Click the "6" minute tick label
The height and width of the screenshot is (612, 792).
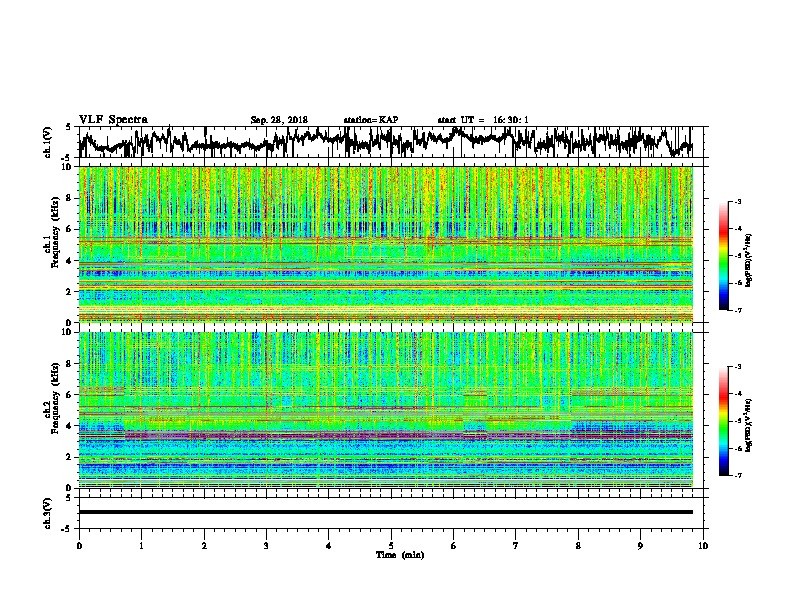454,546
